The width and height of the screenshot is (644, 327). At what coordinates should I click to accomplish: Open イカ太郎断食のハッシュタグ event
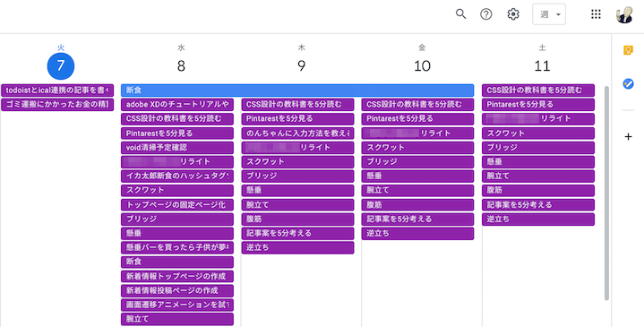click(x=177, y=176)
